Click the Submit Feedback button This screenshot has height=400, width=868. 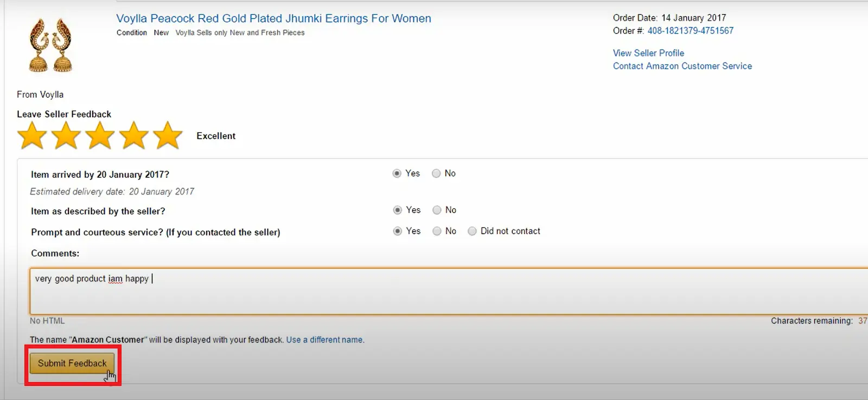point(72,363)
